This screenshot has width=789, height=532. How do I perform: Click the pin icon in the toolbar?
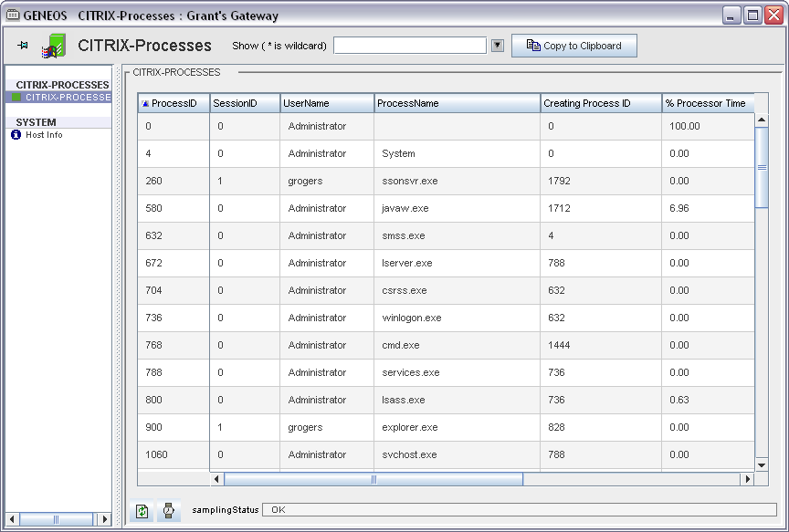tap(23, 46)
